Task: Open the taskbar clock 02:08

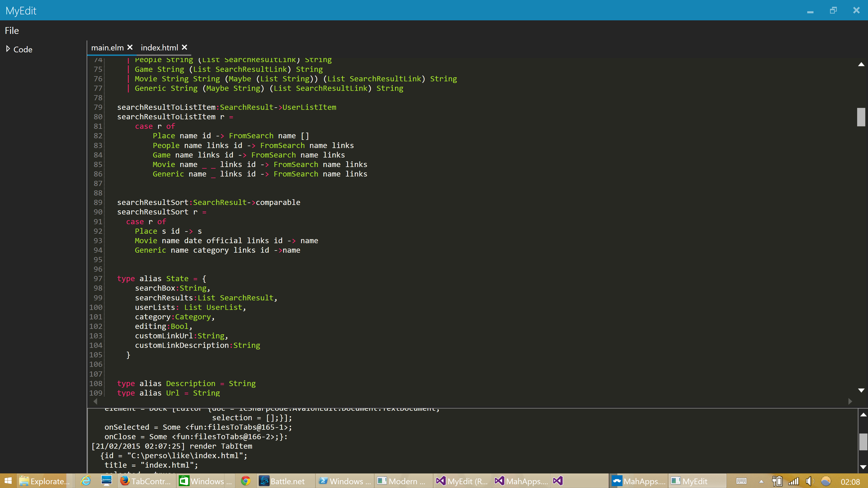Action: pyautogui.click(x=850, y=481)
